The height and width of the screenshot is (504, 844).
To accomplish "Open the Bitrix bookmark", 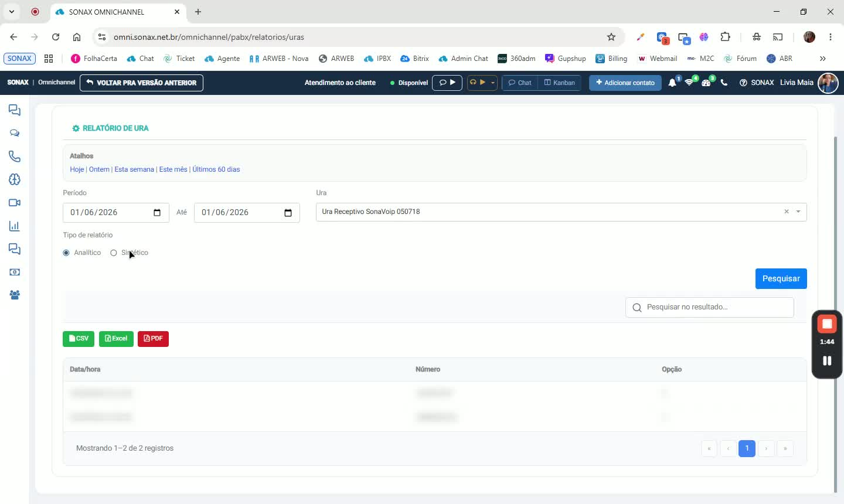I will (414, 59).
